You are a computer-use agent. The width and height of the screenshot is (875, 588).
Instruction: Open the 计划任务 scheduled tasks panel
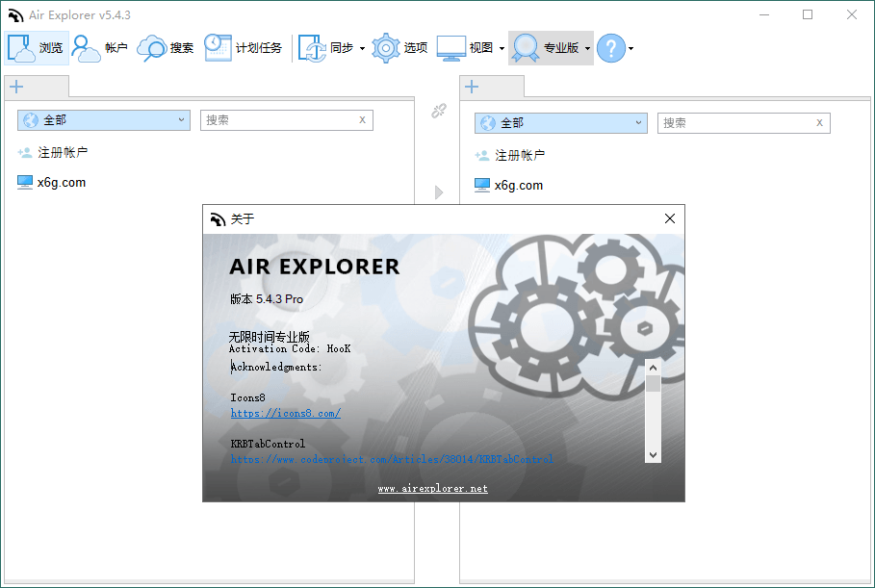[243, 47]
